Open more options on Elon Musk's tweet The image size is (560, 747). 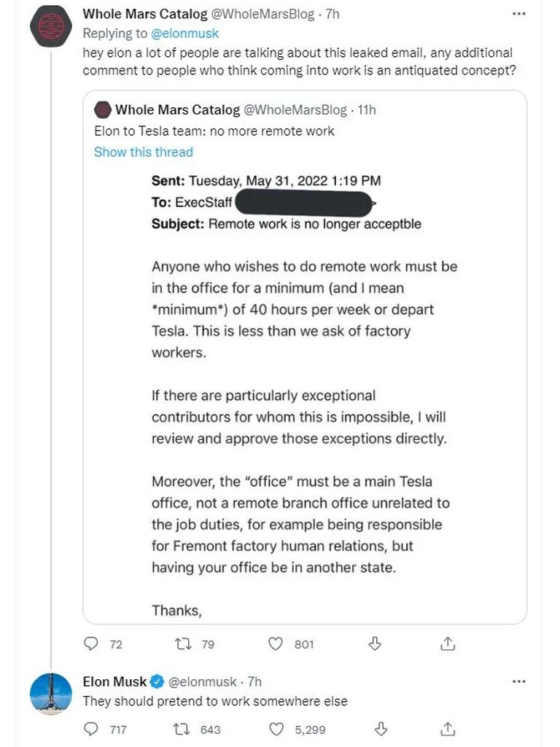pos(518,681)
